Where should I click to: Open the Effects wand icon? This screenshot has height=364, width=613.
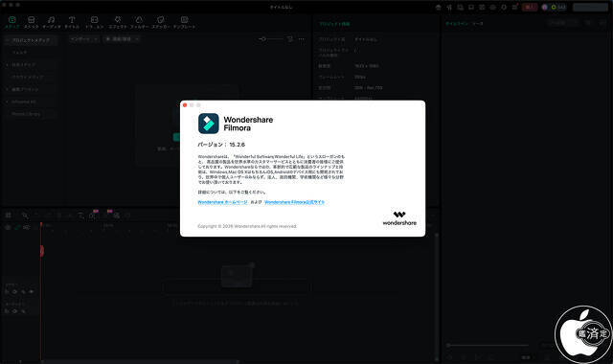pos(118,22)
